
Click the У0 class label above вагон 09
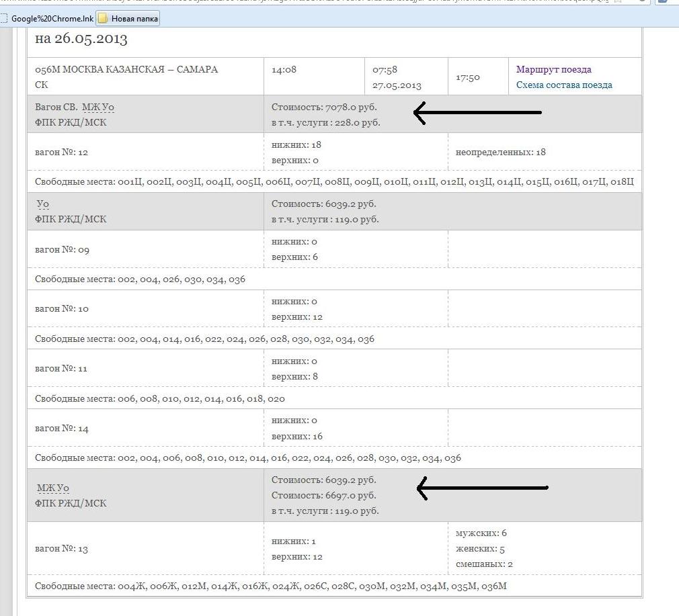tap(42, 204)
